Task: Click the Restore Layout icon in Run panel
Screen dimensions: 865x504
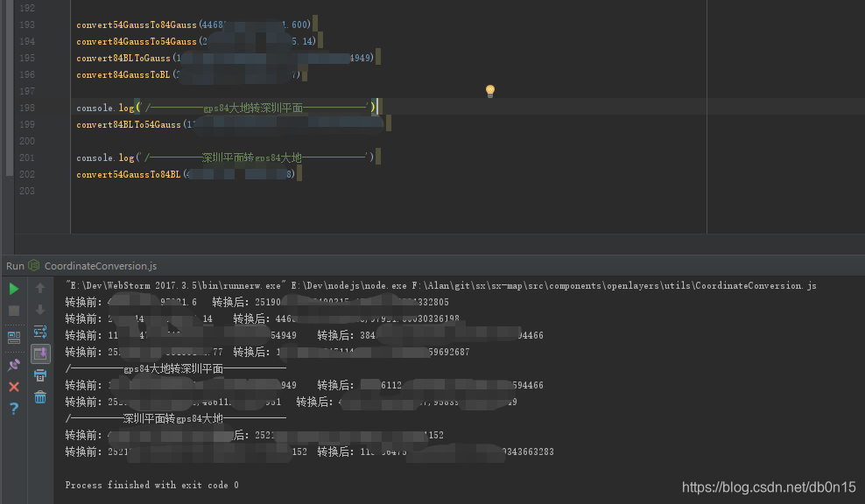Action: 14,337
